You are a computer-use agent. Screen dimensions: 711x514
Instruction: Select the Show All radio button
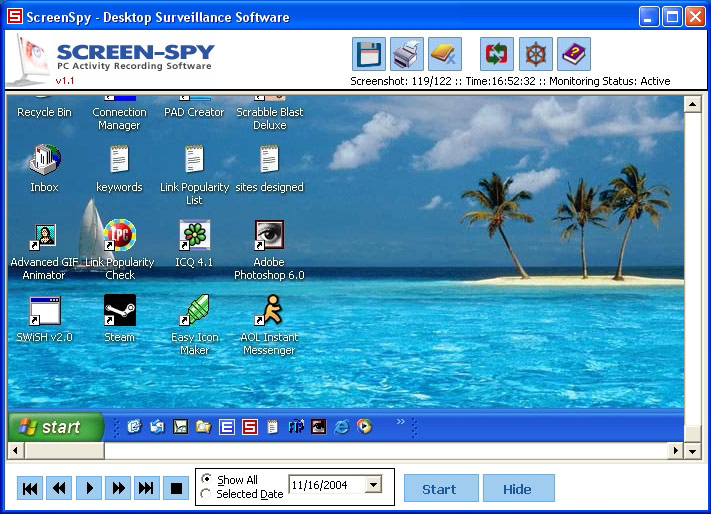click(x=206, y=479)
